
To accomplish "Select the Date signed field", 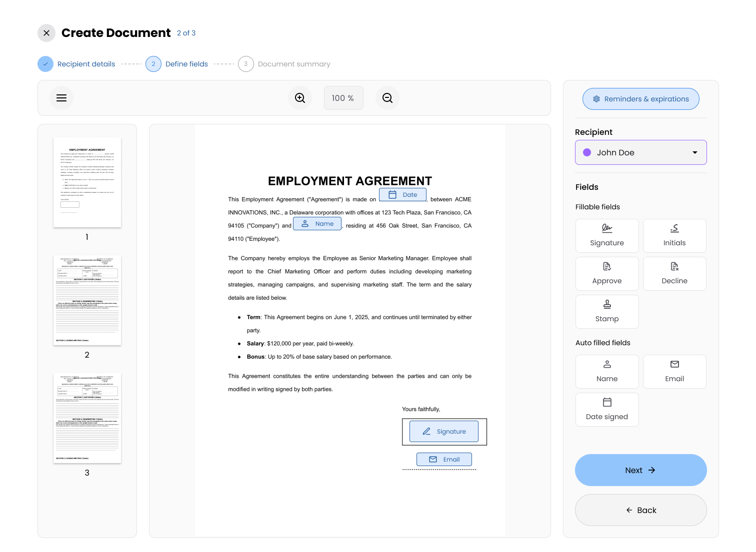I will [x=607, y=409].
